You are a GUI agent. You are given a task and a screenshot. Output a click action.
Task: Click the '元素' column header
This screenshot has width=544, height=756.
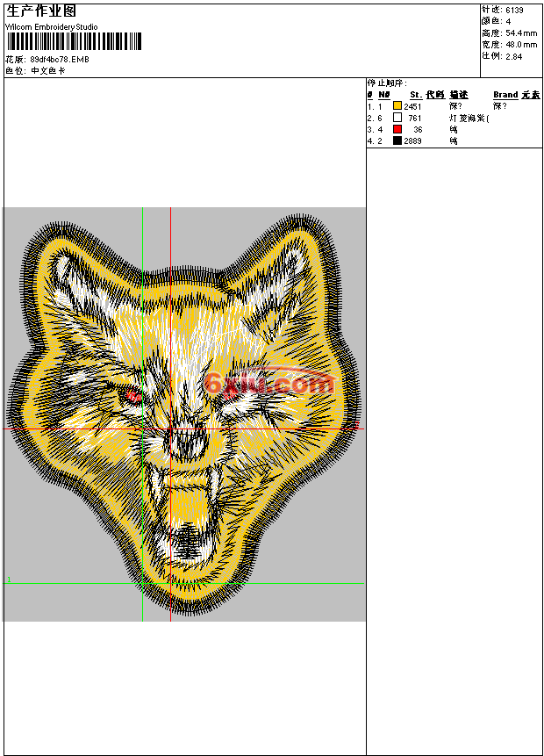pos(531,95)
